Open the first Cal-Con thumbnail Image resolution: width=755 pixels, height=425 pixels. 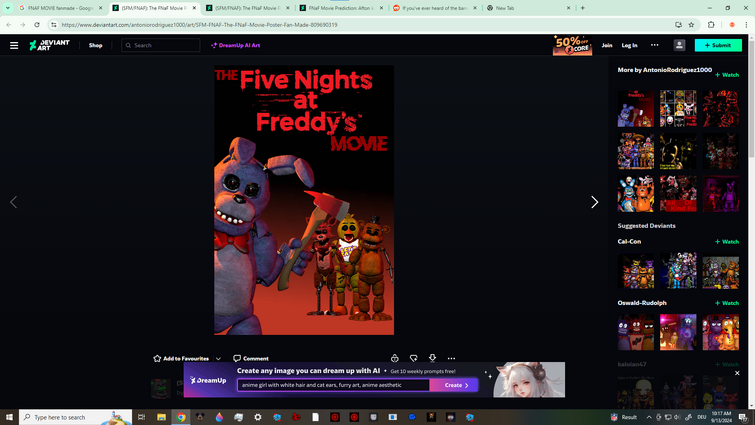click(x=636, y=271)
